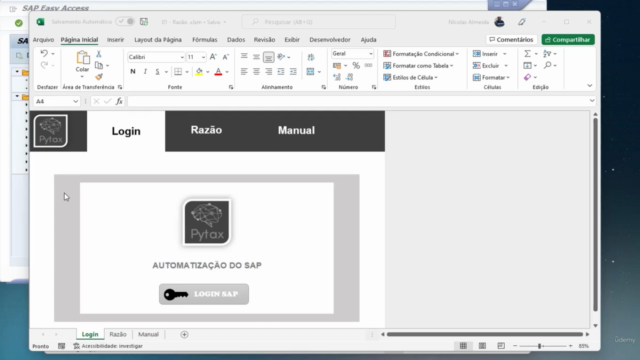Viewport: 640px width, 360px height.
Task: Select the Razão sheet tab at bottom
Action: pos(118,334)
